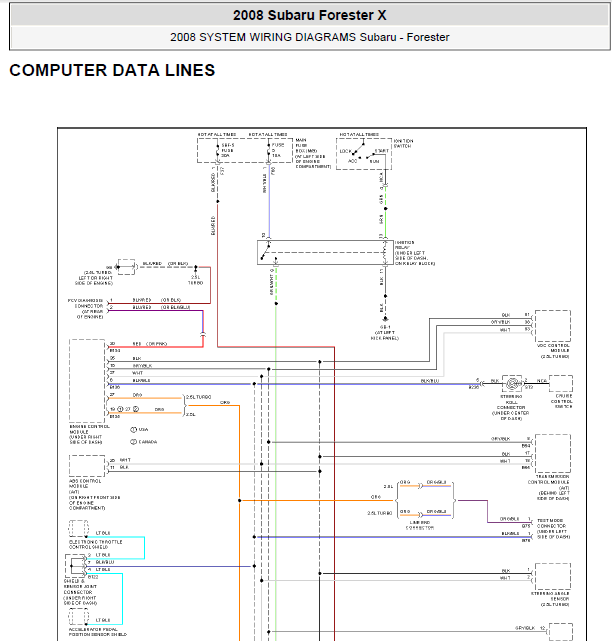Click the 2008 SYSTEM WIRING DIAGRAMS subtitle
612x641 pixels.
(x=309, y=38)
